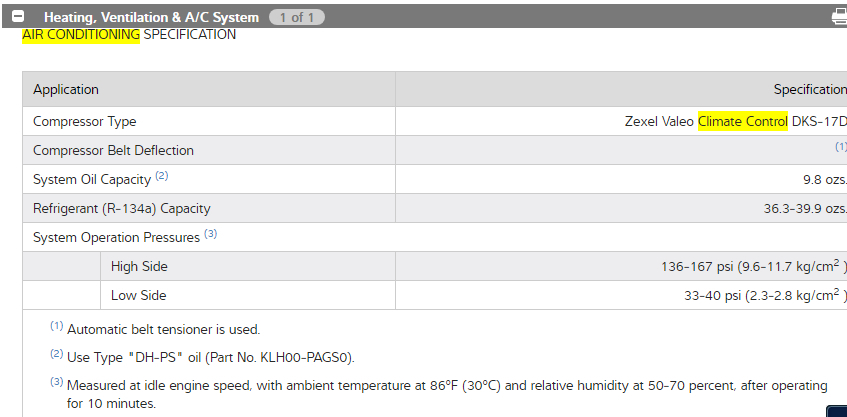Viewport: 847px width, 417px height.
Task: Click the Compressor Belt Deflection row label
Action: tap(113, 150)
